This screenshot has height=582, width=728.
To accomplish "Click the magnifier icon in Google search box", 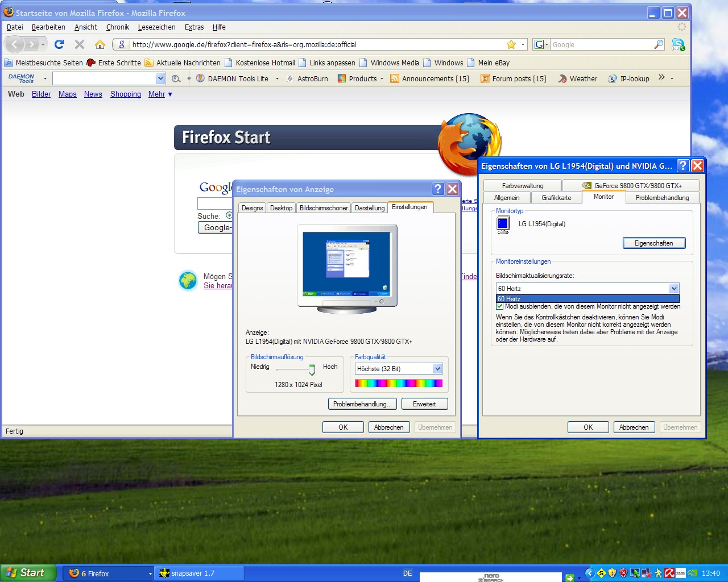I will [x=658, y=44].
